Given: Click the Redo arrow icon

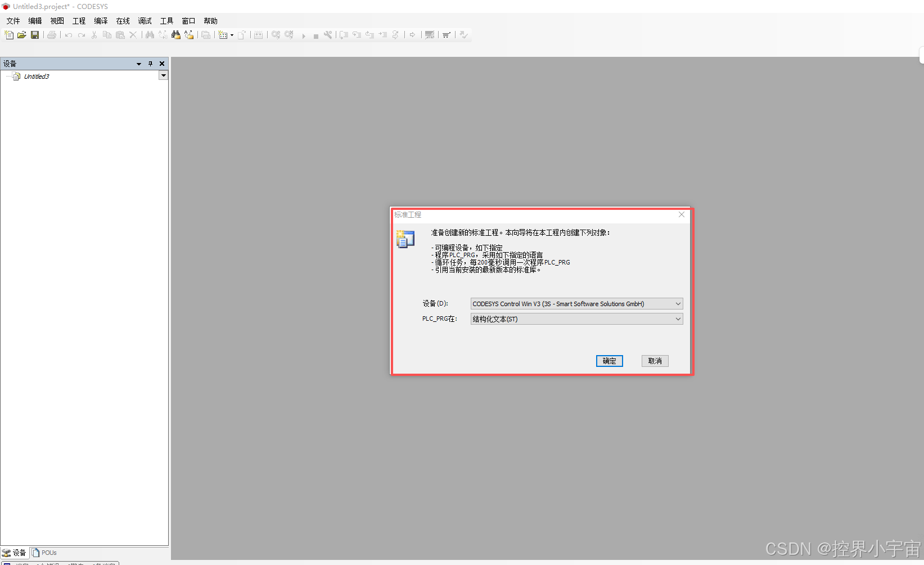Looking at the screenshot, I should pyautogui.click(x=82, y=35).
